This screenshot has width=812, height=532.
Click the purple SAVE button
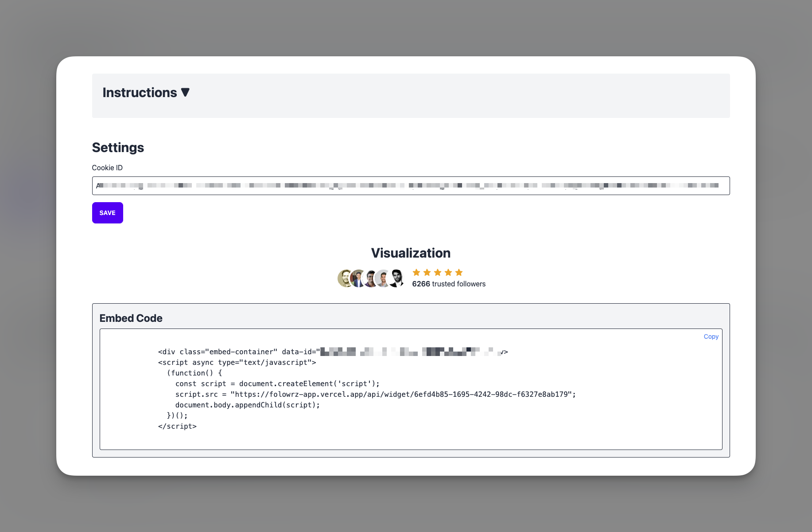tap(108, 213)
